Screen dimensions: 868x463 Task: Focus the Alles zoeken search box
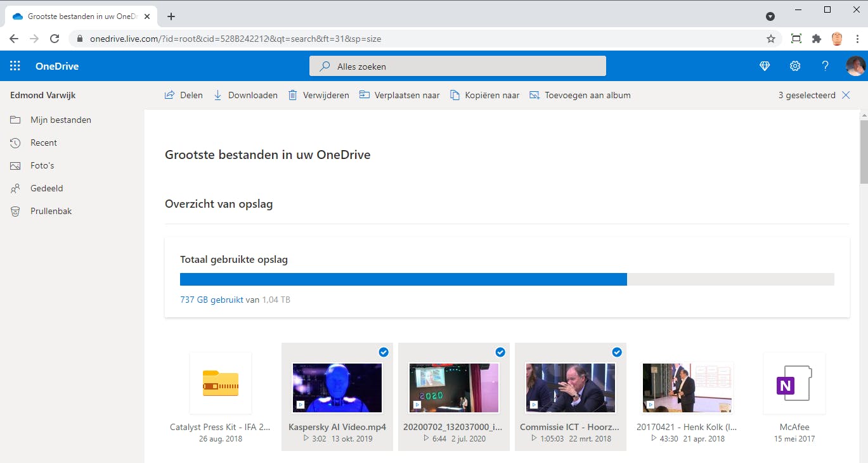pos(458,66)
